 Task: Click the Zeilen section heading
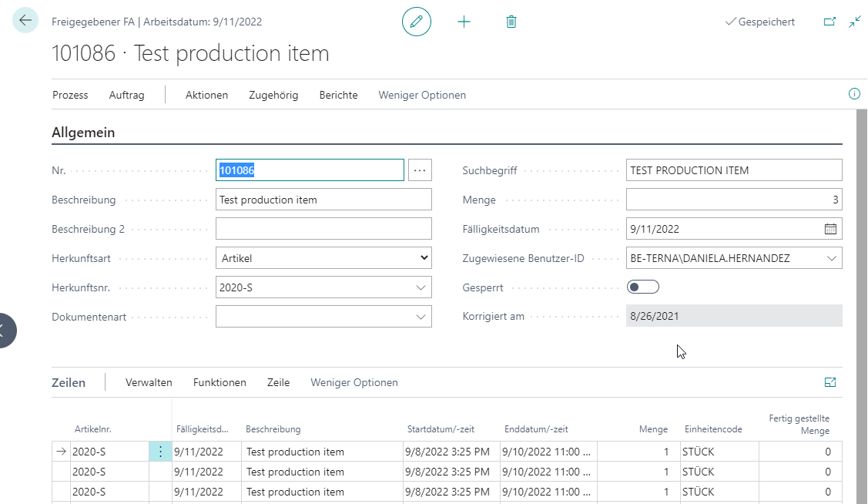point(69,383)
